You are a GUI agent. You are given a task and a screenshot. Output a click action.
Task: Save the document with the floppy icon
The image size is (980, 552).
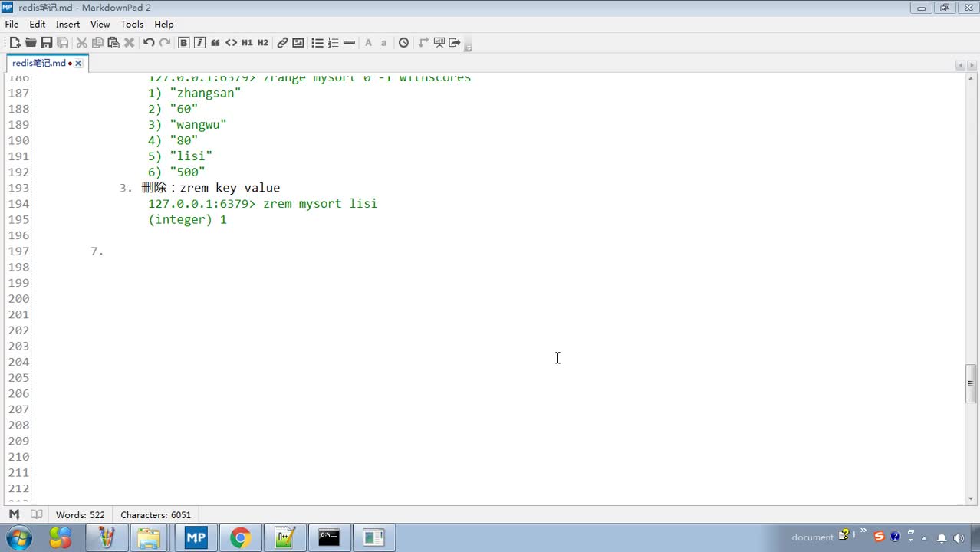[x=47, y=43]
